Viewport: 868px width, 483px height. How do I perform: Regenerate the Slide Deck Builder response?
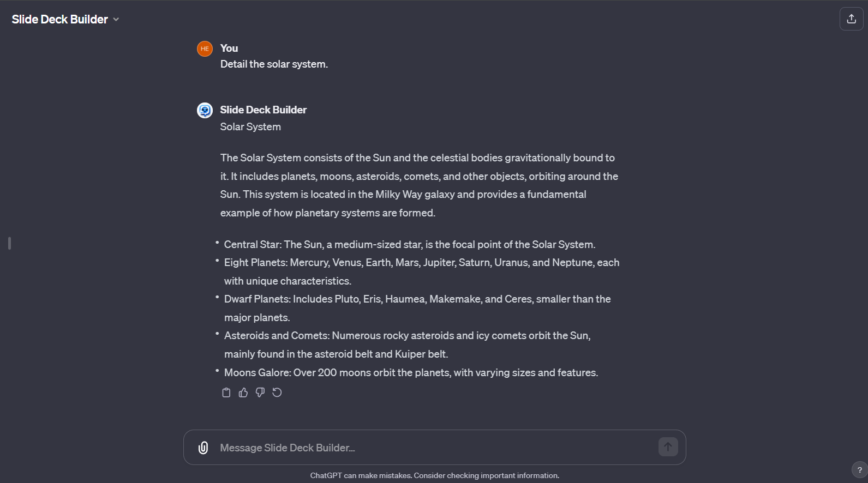point(277,393)
